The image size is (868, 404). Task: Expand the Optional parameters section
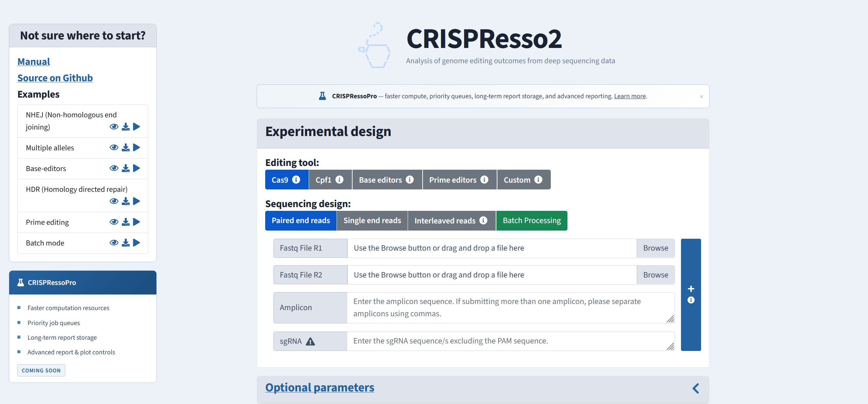320,387
